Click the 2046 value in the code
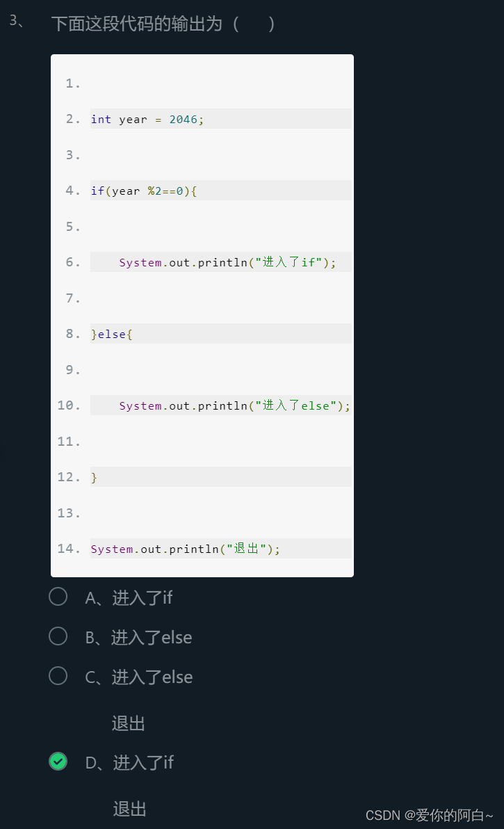The height and width of the screenshot is (829, 504). pos(183,119)
